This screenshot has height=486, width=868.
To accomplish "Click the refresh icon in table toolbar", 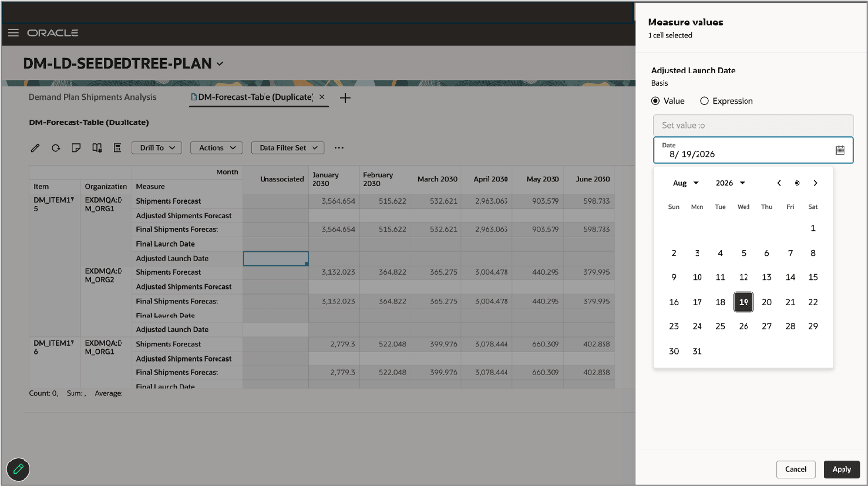I will (56, 148).
